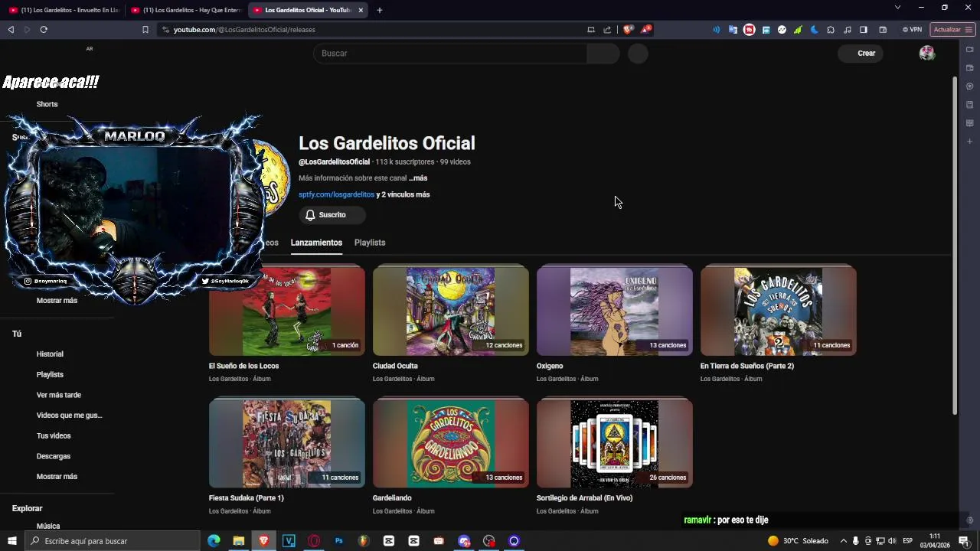Click the music note media control icon
This screenshot has width=980, height=551.
(x=847, y=30)
